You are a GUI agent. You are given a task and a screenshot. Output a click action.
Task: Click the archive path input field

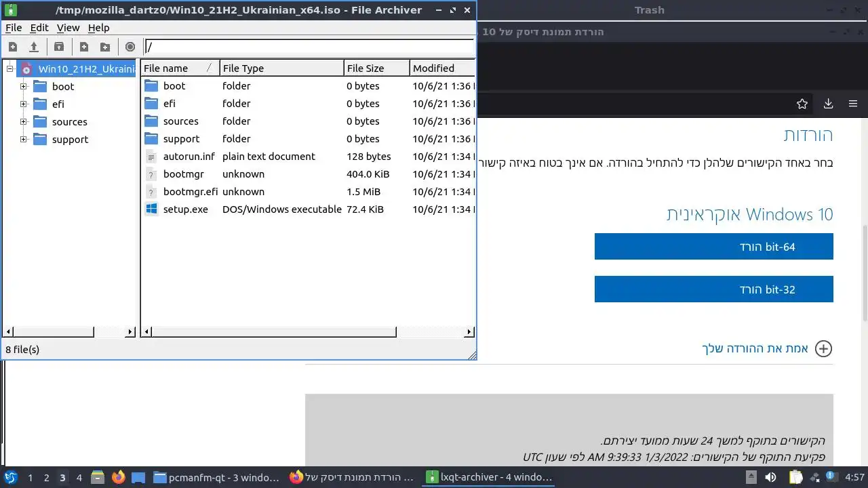click(x=309, y=47)
